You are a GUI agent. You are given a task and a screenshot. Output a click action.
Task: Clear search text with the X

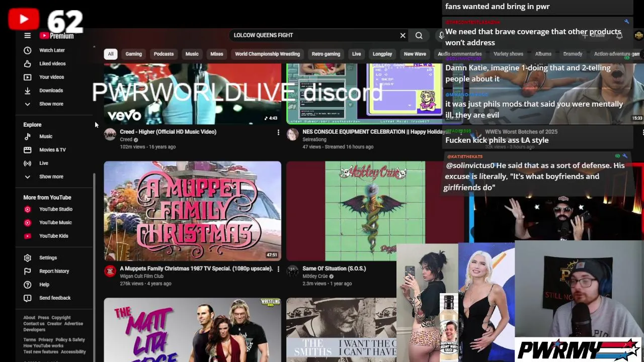point(403,35)
